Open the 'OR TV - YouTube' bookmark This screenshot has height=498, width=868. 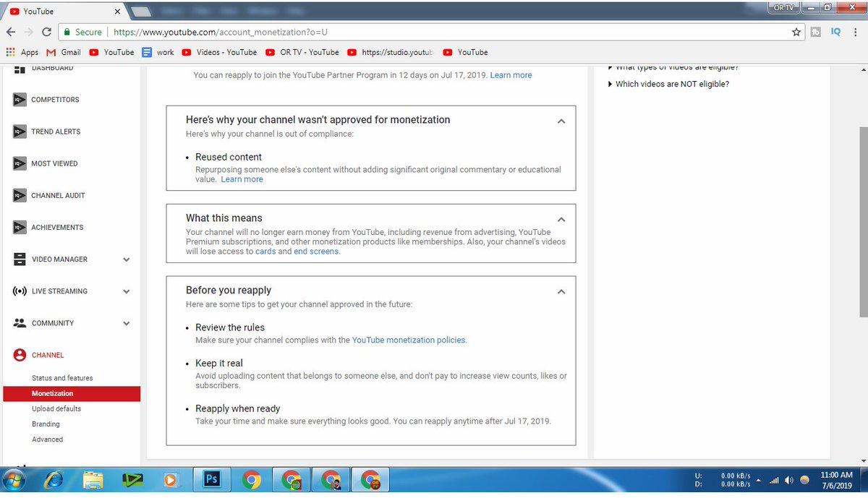[302, 52]
